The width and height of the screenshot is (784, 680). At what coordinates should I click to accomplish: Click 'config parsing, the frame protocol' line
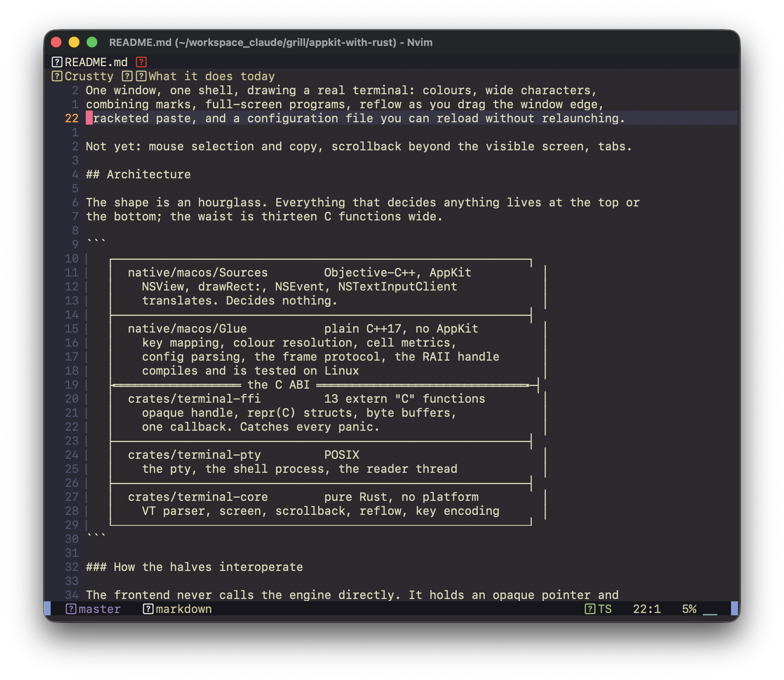tap(320, 356)
